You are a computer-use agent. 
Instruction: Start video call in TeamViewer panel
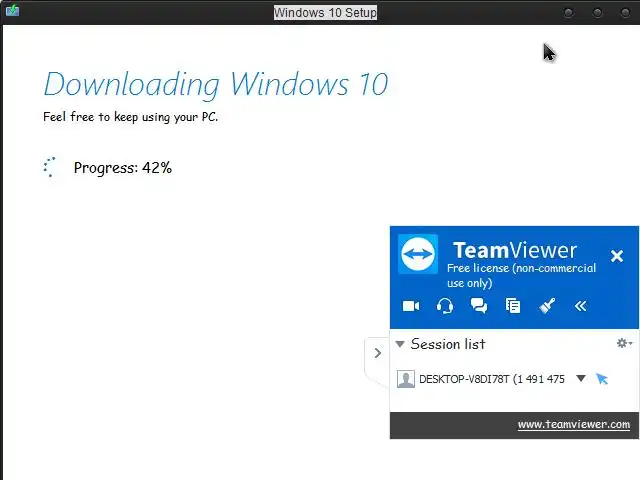pyautogui.click(x=411, y=306)
